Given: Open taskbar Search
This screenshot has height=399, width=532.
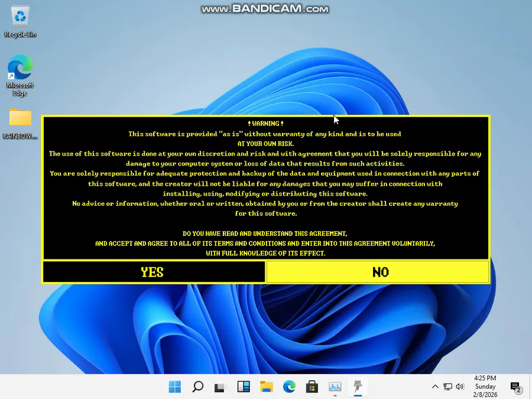Looking at the screenshot, I should (x=198, y=387).
